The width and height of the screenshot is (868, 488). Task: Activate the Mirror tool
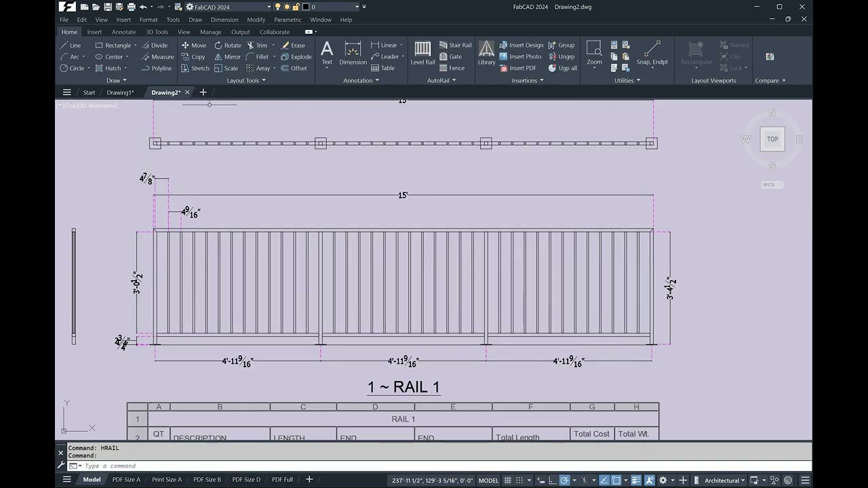click(227, 57)
